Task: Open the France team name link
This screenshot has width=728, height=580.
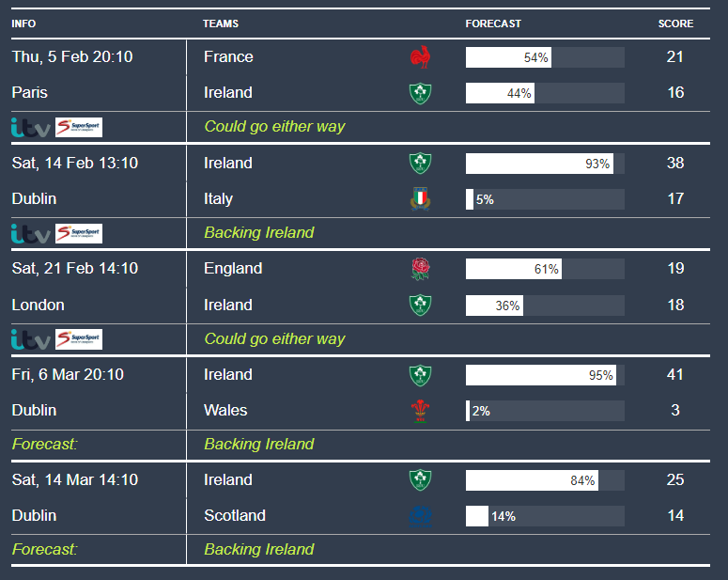Action: tap(228, 56)
